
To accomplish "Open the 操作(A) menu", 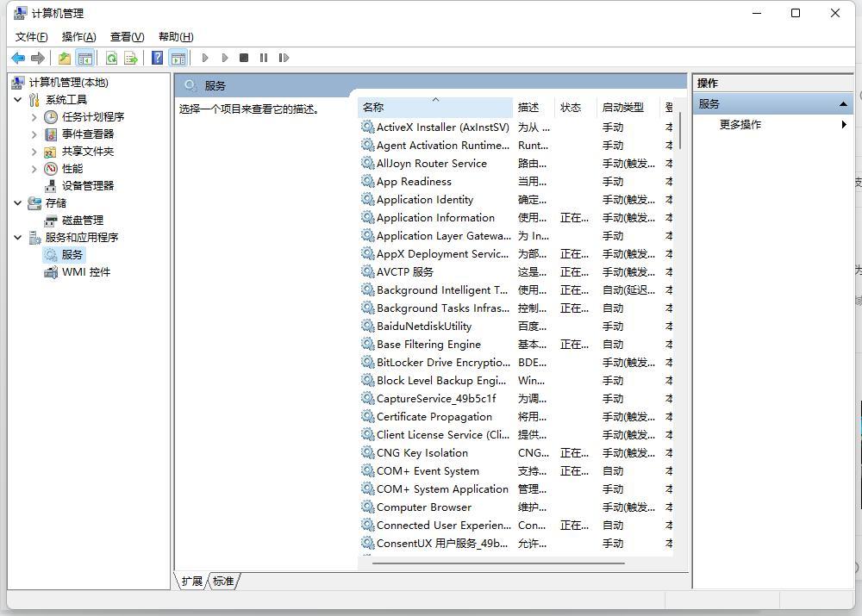I will coord(78,37).
